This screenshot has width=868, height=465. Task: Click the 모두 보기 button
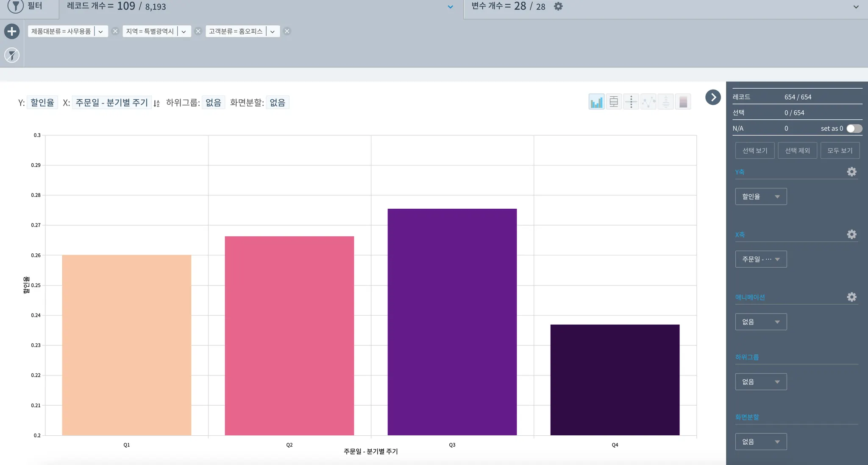point(840,151)
